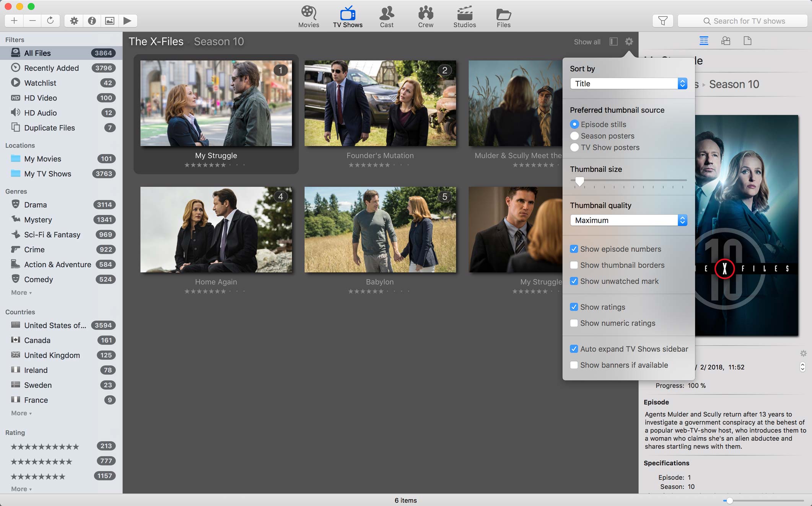Switch to the TV Shows tab
The height and width of the screenshot is (506, 812).
click(x=348, y=17)
